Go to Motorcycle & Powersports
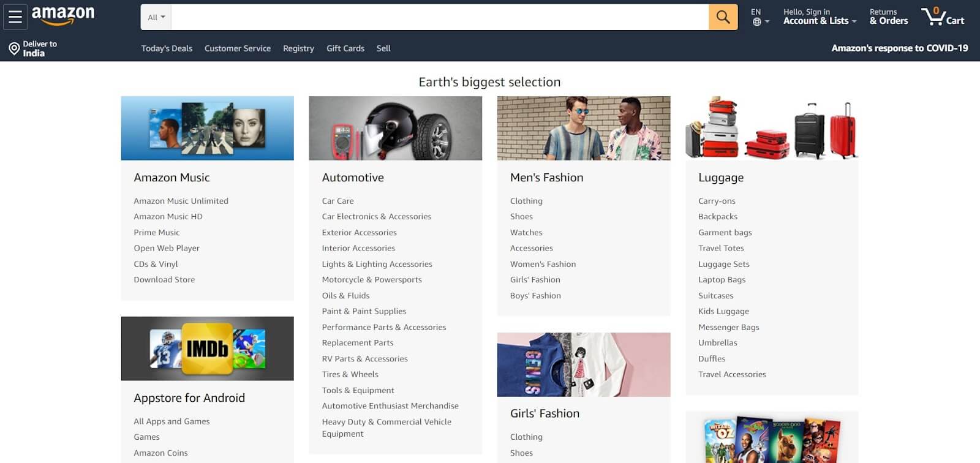980x463 pixels. 372,280
